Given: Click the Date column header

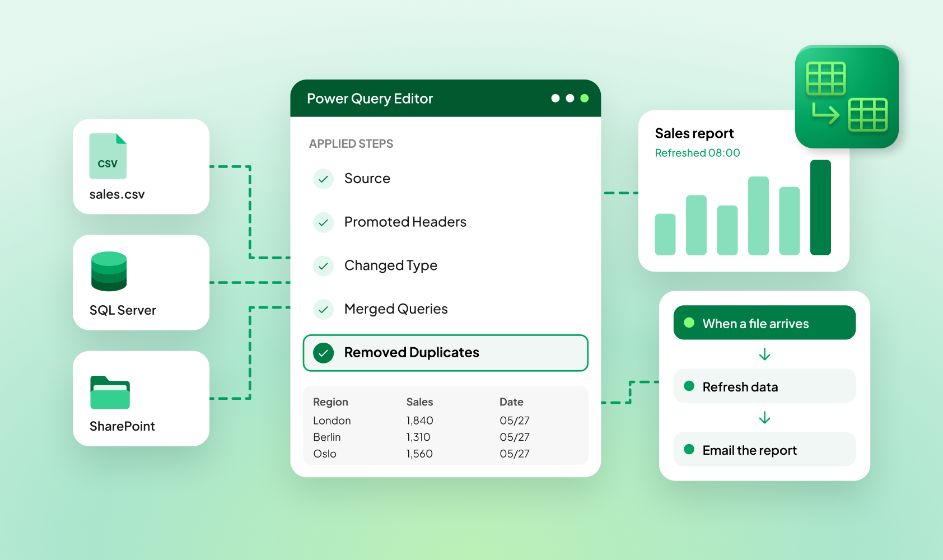Looking at the screenshot, I should tap(511, 402).
